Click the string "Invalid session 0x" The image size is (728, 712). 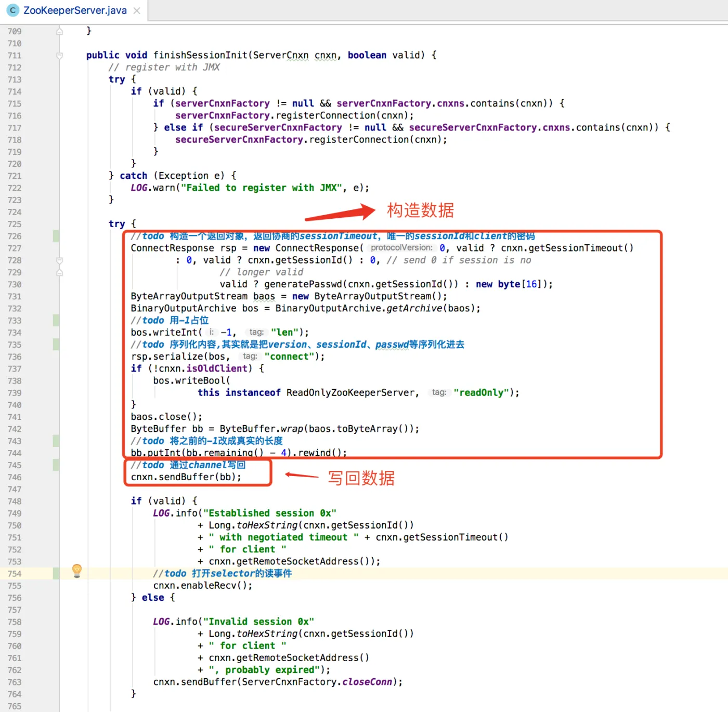pyautogui.click(x=258, y=622)
